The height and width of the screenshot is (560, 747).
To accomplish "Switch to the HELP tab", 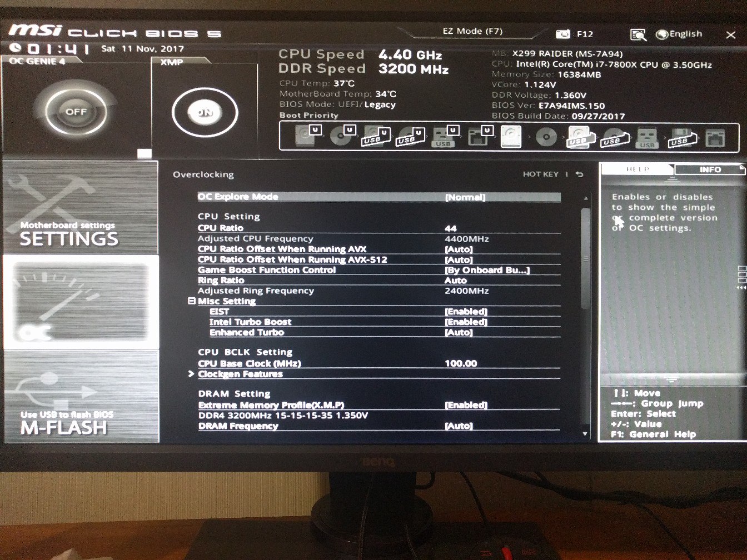I will [638, 169].
